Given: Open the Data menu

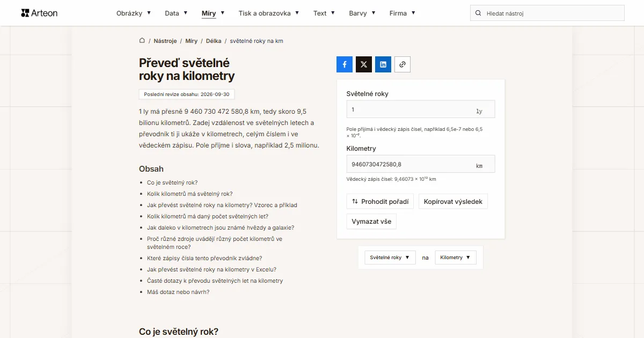Looking at the screenshot, I should (x=176, y=13).
